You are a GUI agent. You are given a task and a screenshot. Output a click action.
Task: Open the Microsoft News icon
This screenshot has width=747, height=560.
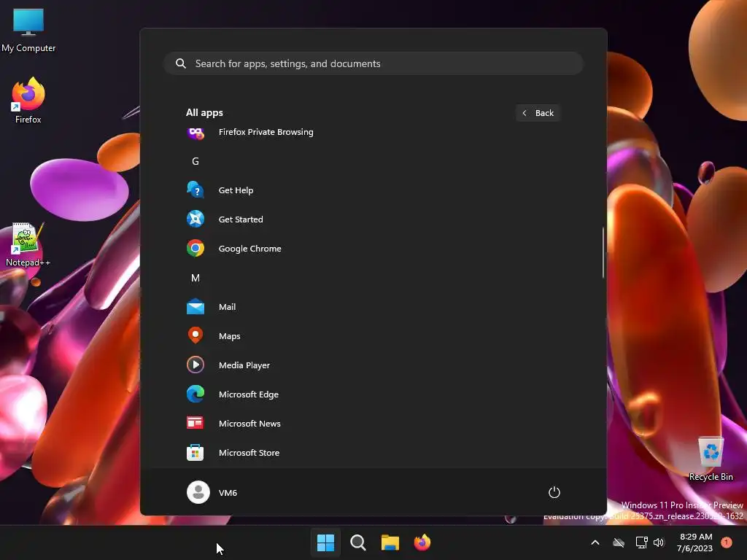(196, 423)
